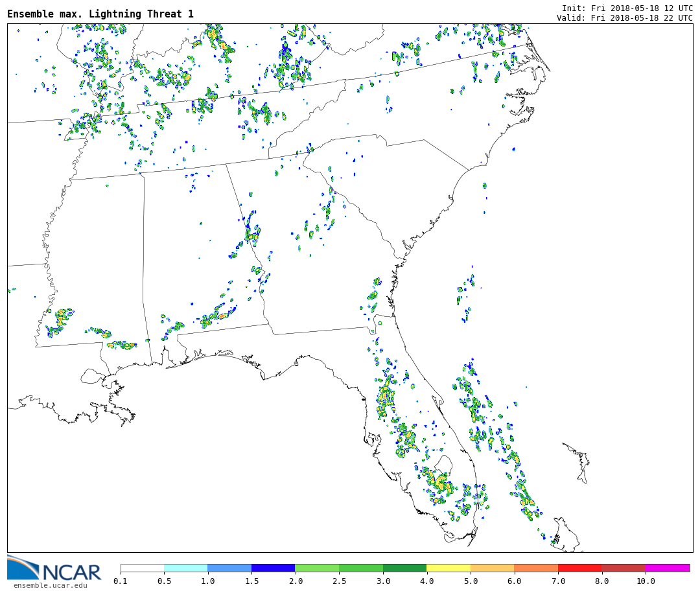Click the light cyan 0.5–1.0 swatch
Image resolution: width=700 pixels, height=593 pixels.
[185, 568]
